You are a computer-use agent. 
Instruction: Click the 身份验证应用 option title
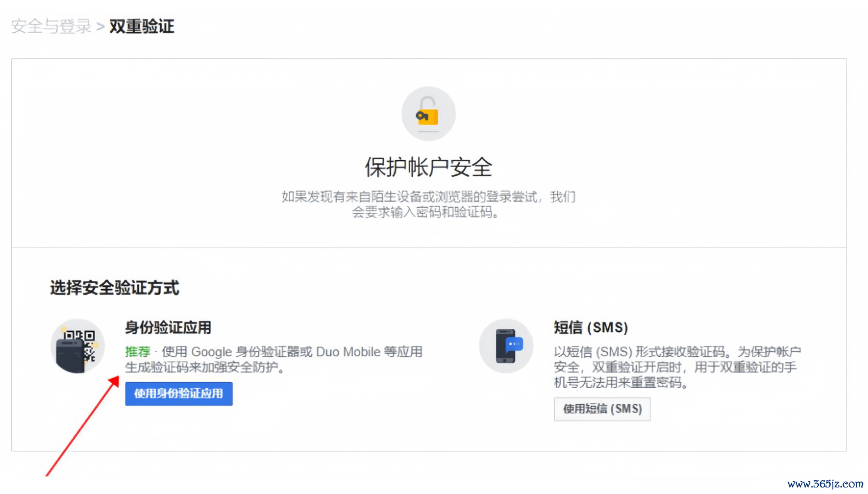[168, 328]
